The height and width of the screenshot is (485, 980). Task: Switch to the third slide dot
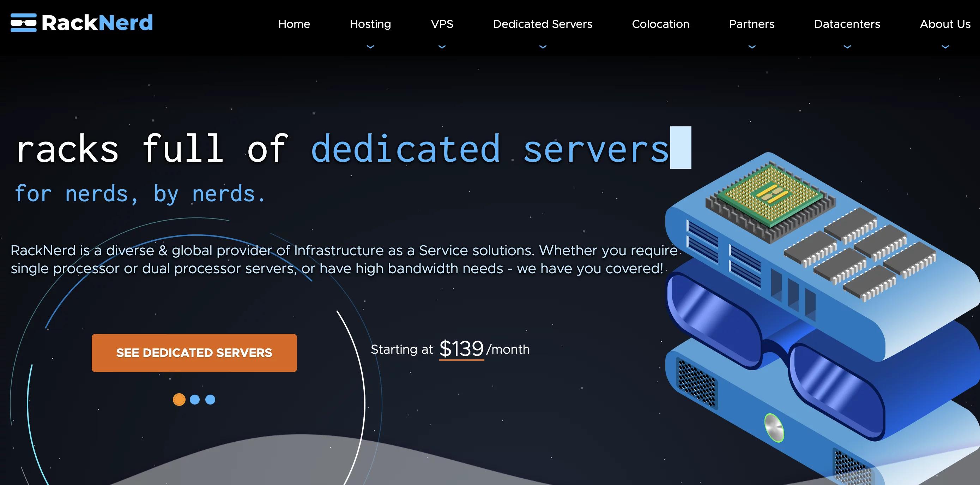click(x=210, y=399)
